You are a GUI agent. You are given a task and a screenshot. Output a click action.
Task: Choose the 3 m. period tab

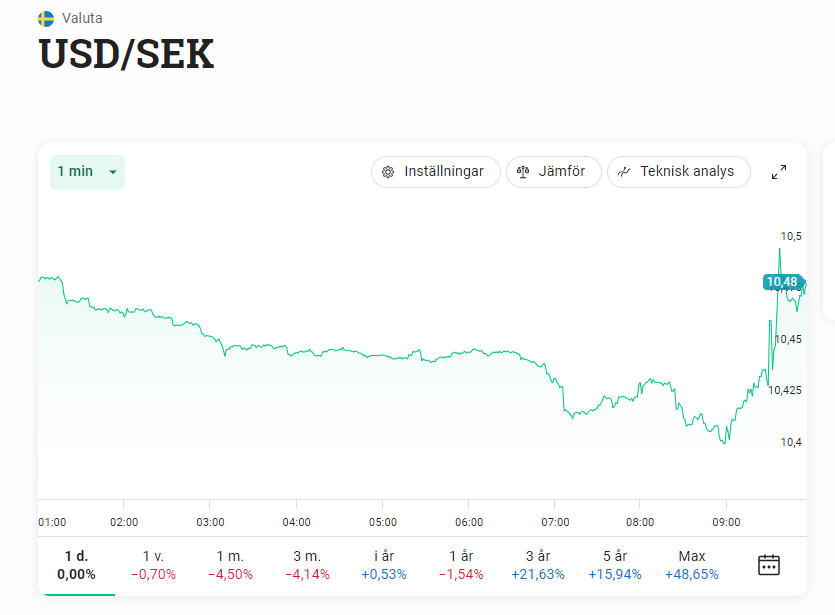click(x=307, y=565)
